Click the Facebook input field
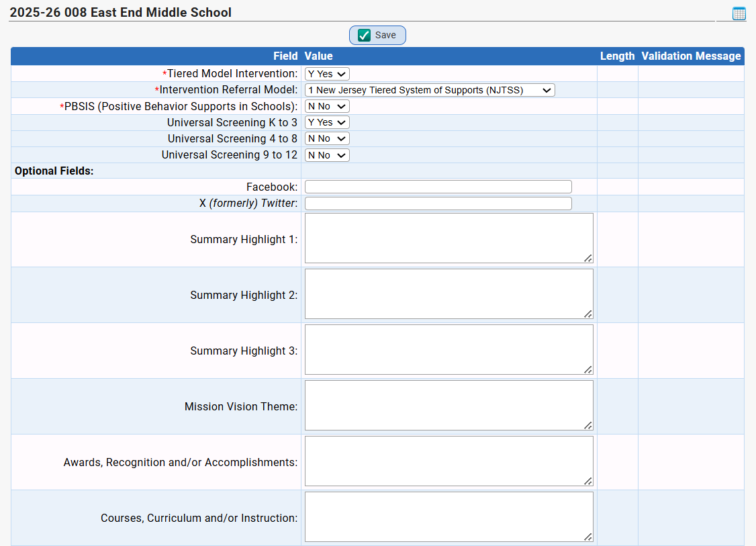The image size is (756, 546). (438, 187)
